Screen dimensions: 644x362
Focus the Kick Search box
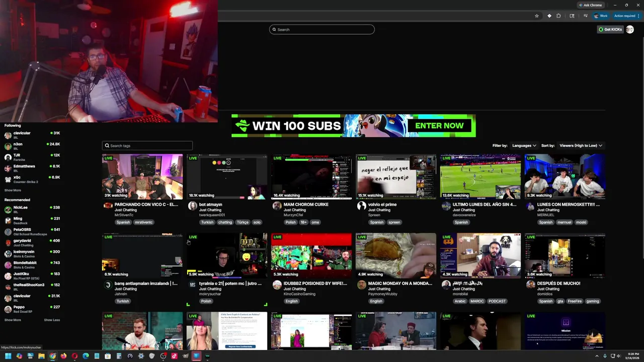click(322, 29)
